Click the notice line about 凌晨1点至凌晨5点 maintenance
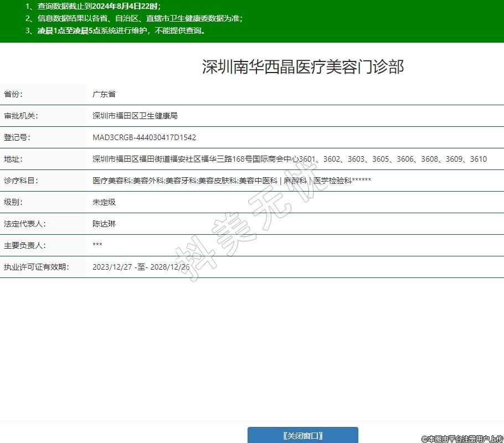 (116, 30)
